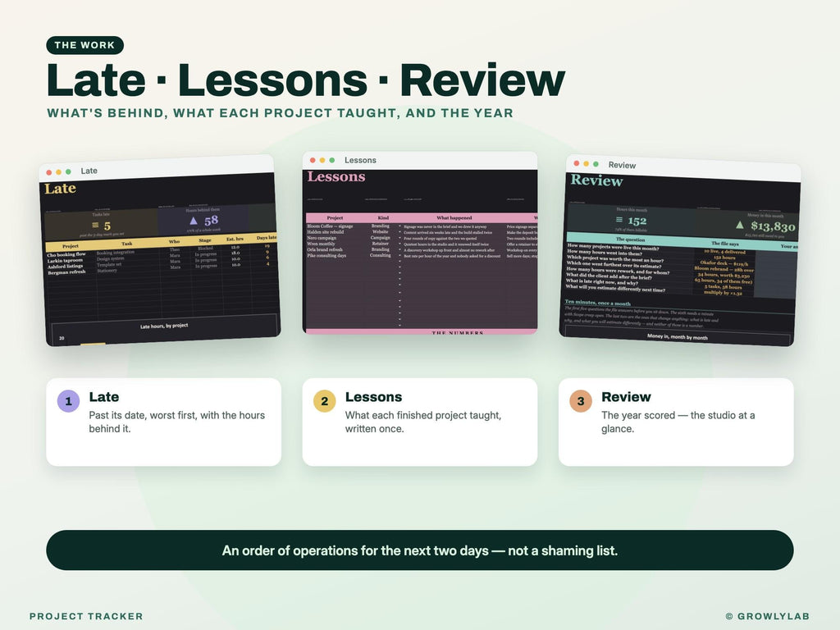Minimize the Late window with its yellow button
This screenshot has width=840, height=630.
coord(58,172)
